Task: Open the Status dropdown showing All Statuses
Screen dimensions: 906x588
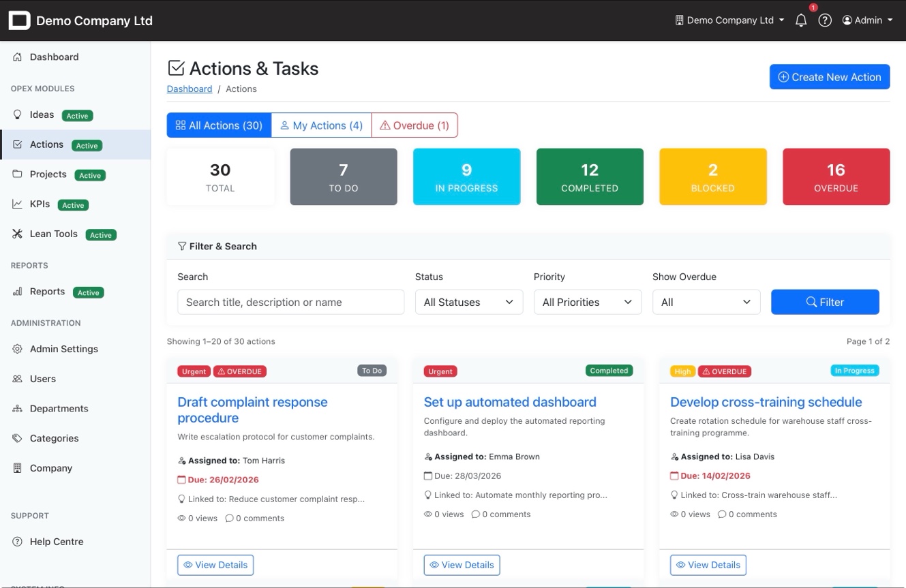Action: 468,302
